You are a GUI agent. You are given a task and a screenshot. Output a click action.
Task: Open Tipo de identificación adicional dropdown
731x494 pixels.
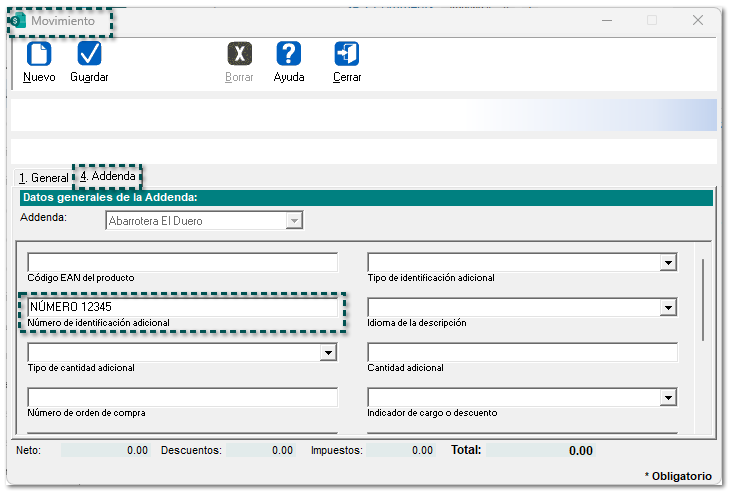coord(667,263)
